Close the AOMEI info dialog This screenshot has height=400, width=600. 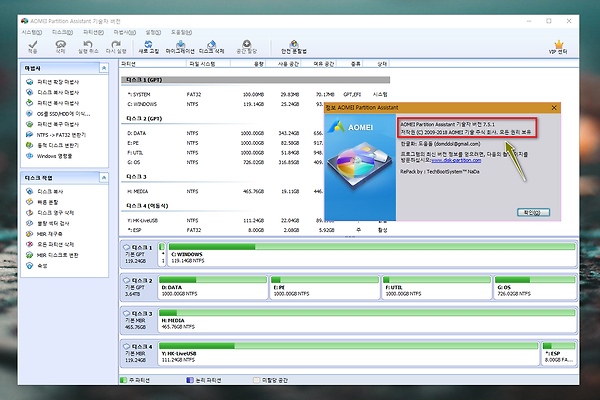coord(555,106)
